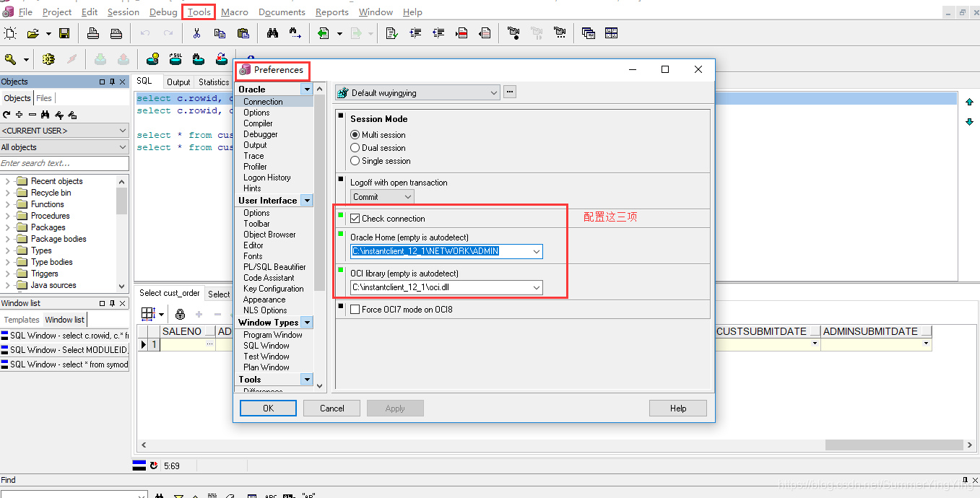The width and height of the screenshot is (980, 498).
Task: Open the Session menu
Action: pos(123,12)
